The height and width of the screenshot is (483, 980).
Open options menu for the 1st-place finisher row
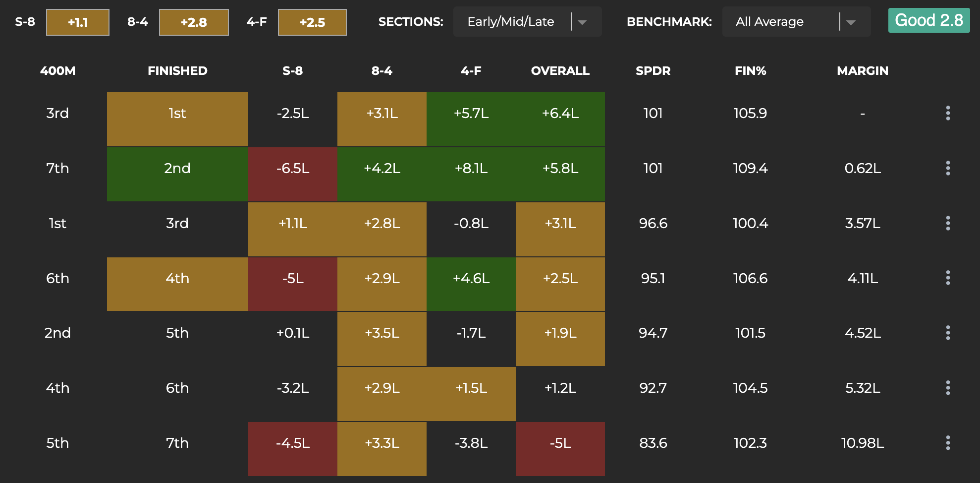click(947, 113)
